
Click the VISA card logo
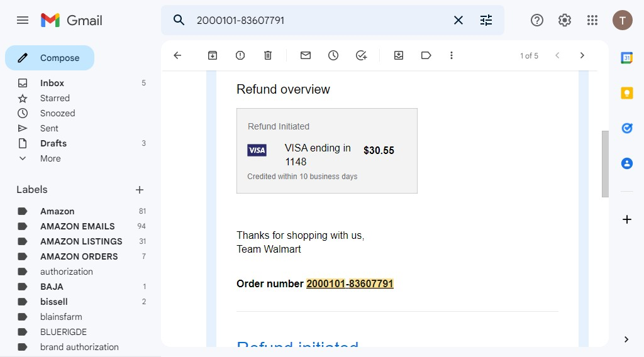coord(257,150)
